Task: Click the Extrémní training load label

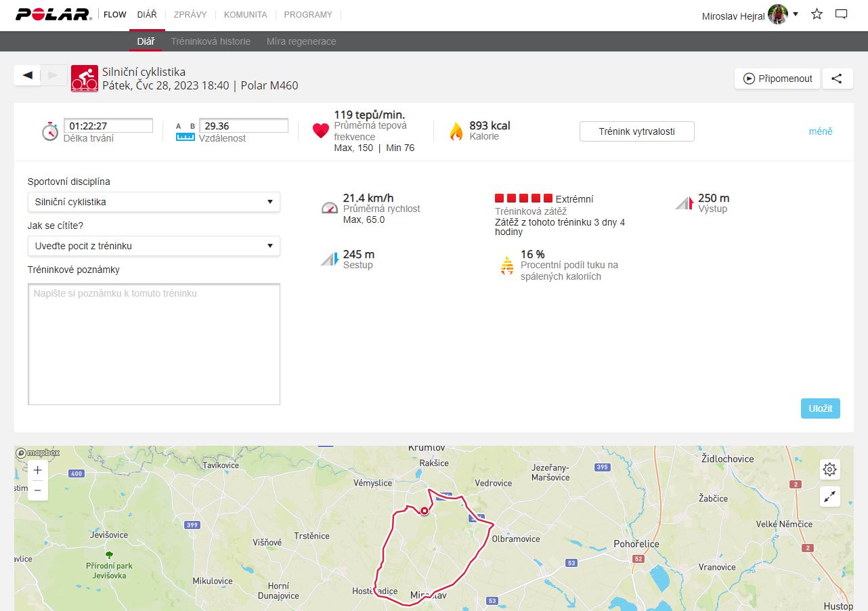Action: pyautogui.click(x=574, y=199)
